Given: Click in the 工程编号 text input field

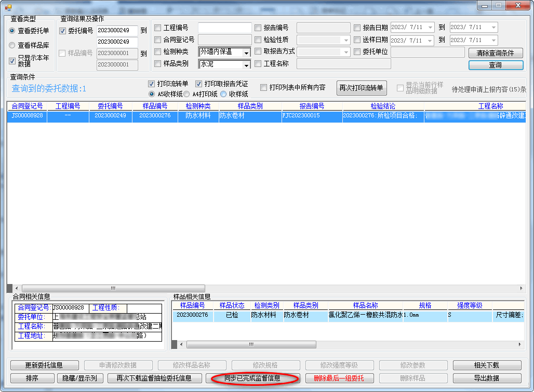Looking at the screenshot, I should tap(224, 28).
